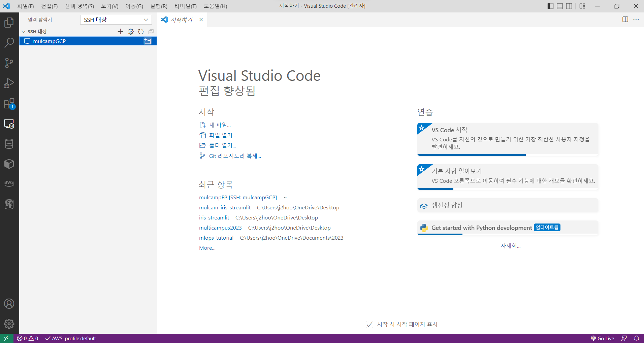Open the 편집(E) menu
This screenshot has height=343, width=644.
tap(49, 6)
